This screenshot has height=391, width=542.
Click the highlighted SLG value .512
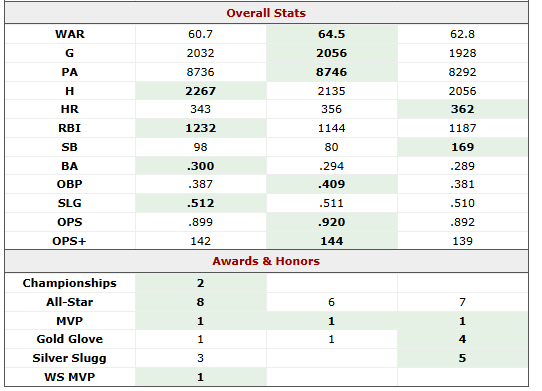pyautogui.click(x=200, y=203)
